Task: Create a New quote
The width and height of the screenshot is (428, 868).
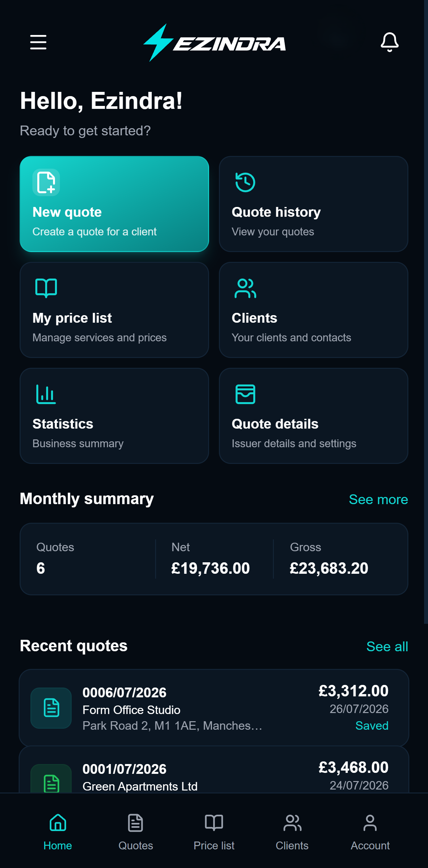Action: [x=114, y=204]
